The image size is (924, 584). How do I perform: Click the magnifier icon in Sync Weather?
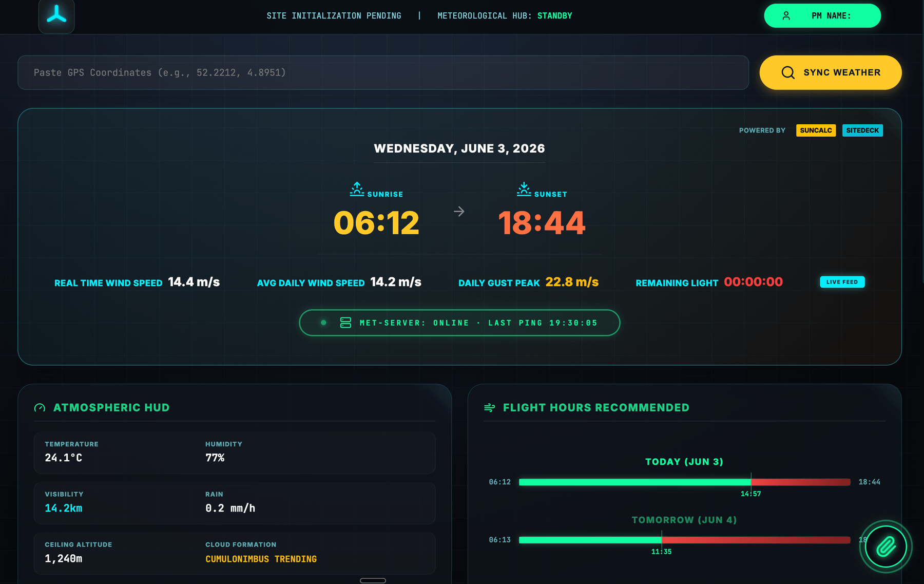point(788,72)
